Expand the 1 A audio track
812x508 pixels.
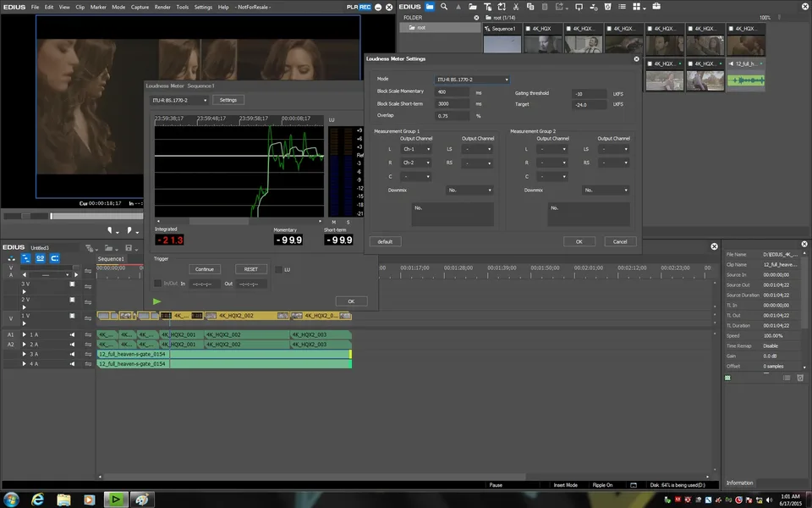[24, 335]
